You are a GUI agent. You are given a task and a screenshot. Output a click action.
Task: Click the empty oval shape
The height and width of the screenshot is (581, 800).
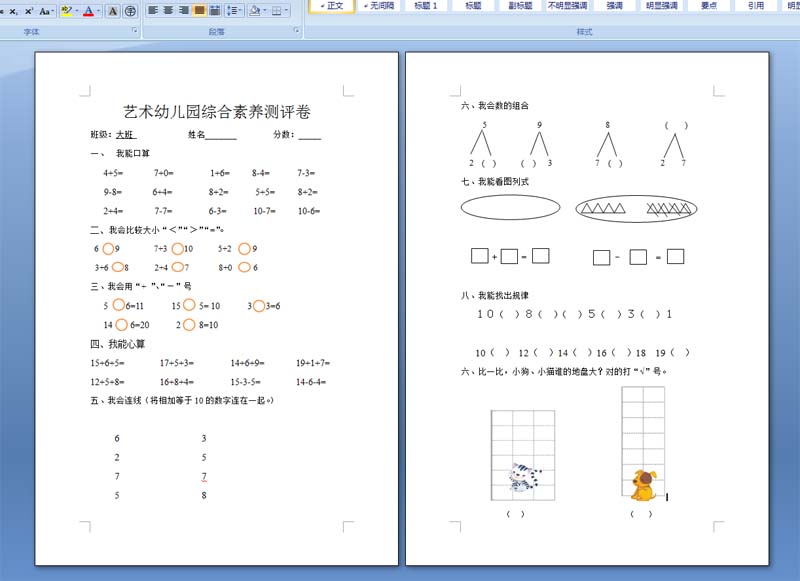(510, 208)
